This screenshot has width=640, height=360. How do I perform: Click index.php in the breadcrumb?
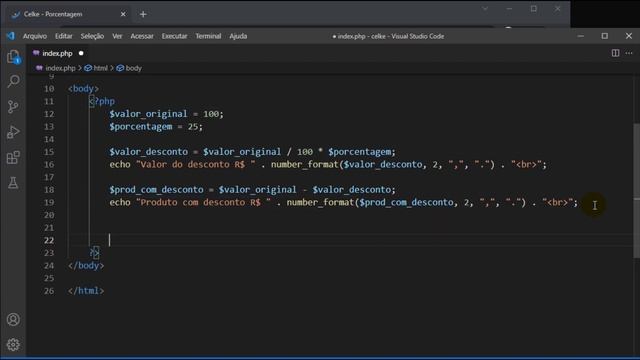point(60,68)
